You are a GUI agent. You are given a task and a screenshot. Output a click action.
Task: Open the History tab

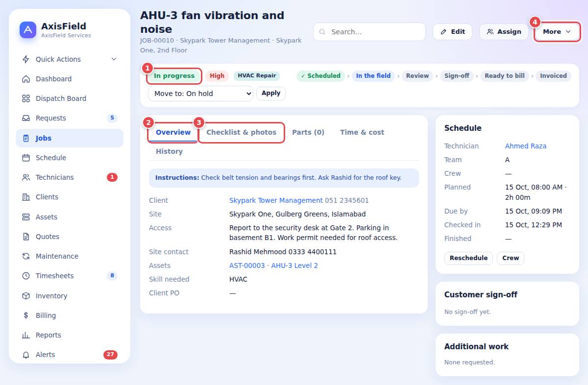169,151
